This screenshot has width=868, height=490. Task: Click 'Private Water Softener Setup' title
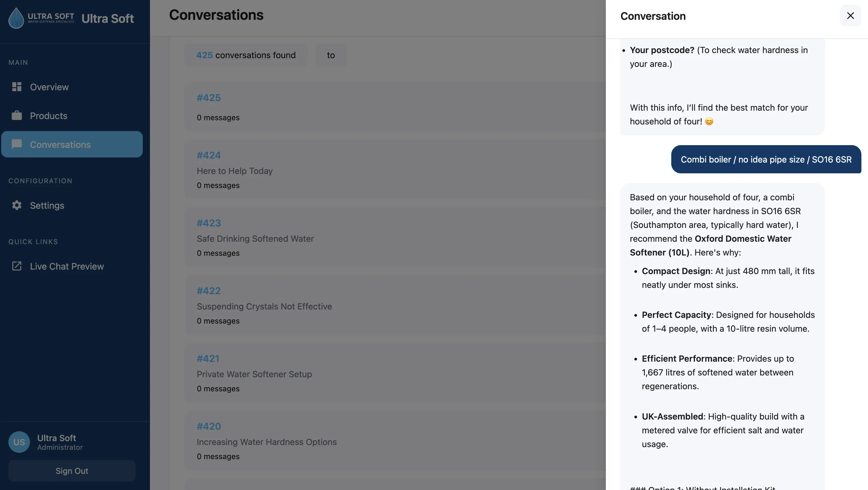[254, 374]
